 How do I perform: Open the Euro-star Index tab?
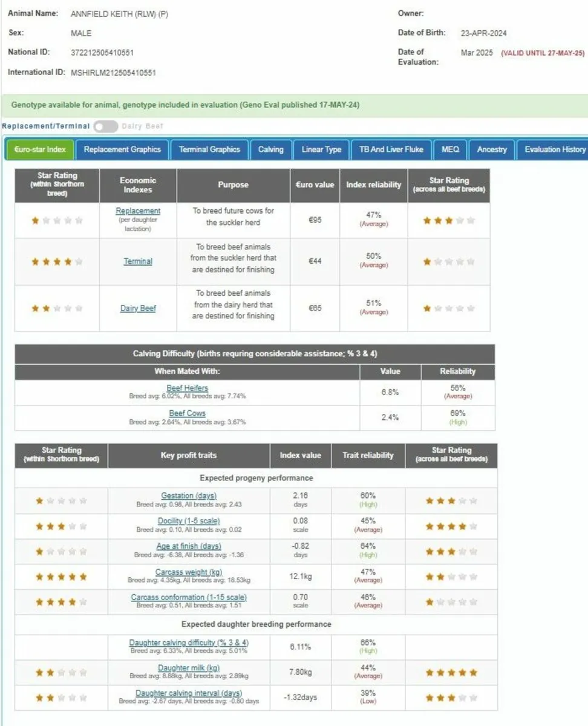point(40,149)
